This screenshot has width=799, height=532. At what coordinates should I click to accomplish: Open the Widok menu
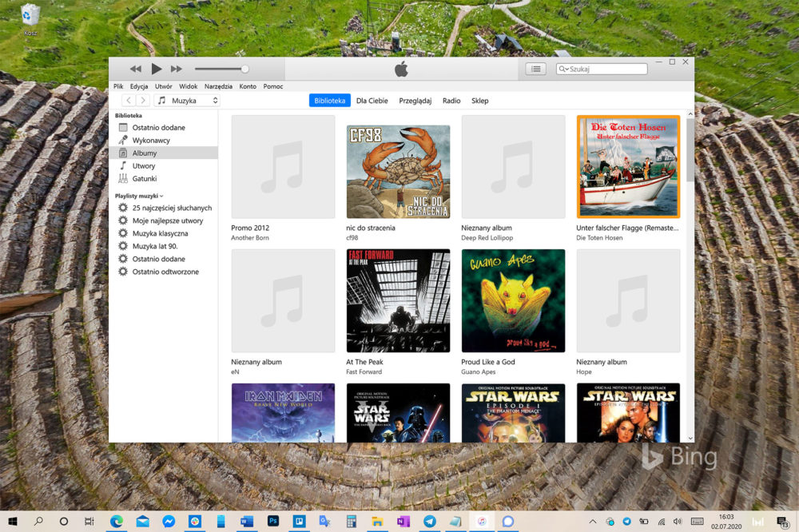[188, 86]
